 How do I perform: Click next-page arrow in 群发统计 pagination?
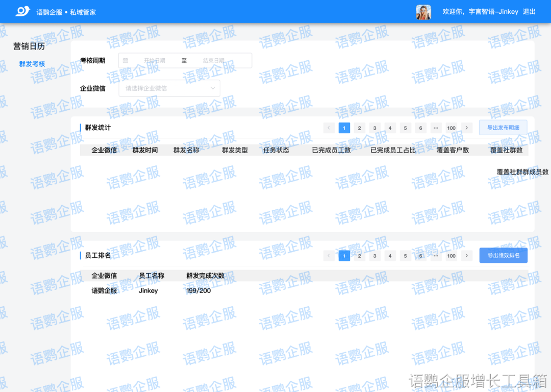[x=466, y=128]
